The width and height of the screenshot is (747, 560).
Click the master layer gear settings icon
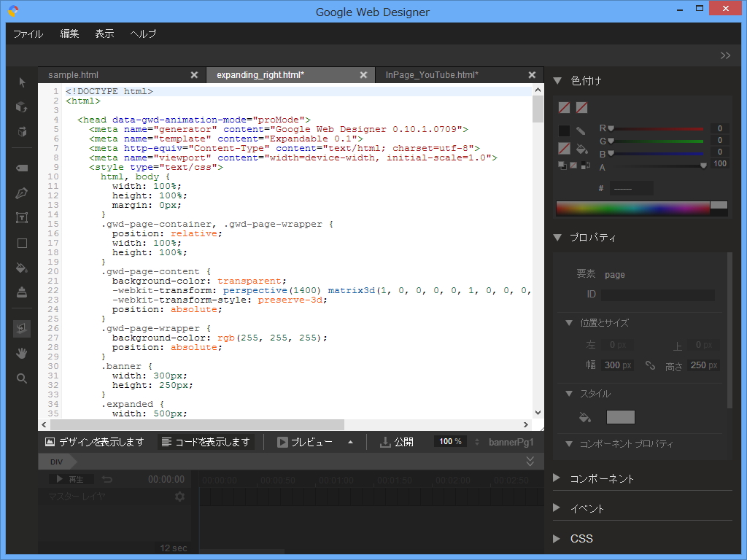pos(179,497)
